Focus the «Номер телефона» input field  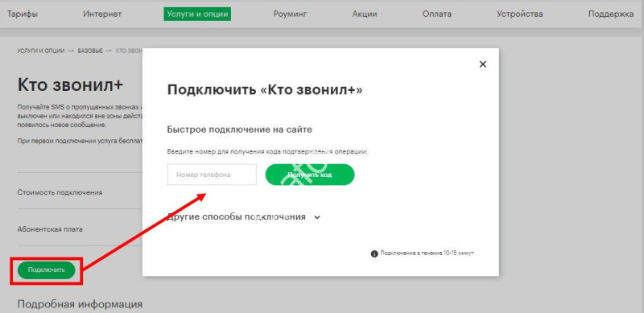(x=212, y=175)
